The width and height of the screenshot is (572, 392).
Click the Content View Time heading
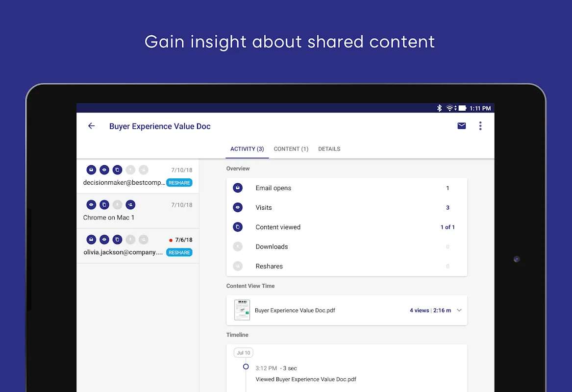(x=250, y=286)
